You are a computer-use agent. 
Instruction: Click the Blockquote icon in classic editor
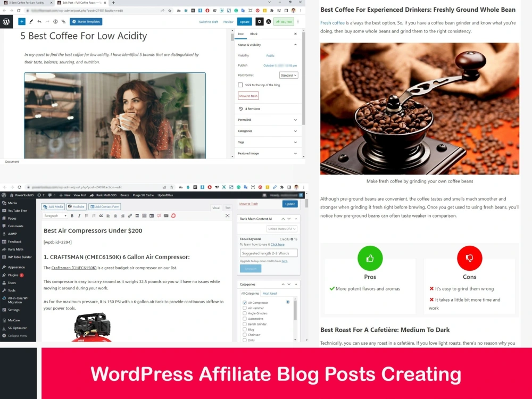point(101,216)
